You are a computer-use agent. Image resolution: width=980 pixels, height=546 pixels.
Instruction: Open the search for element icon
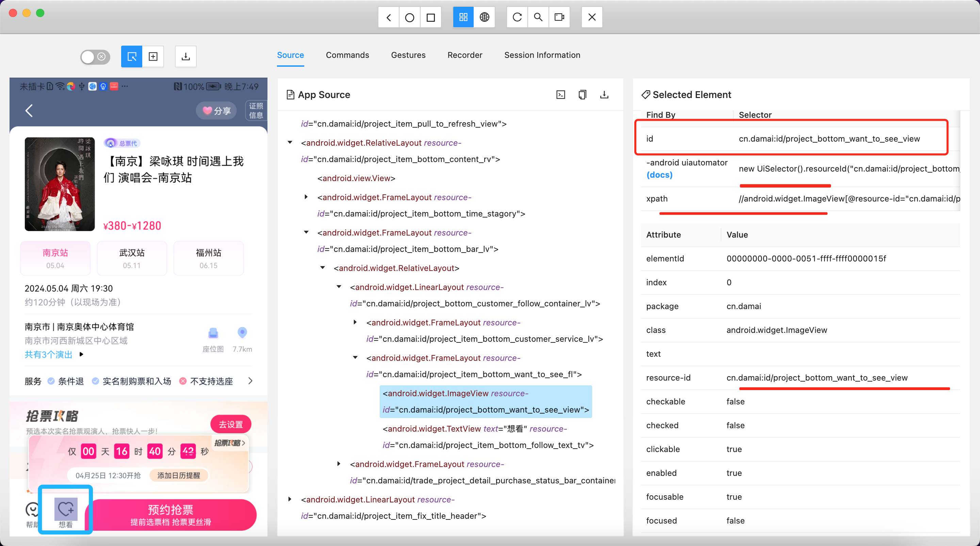tap(538, 17)
